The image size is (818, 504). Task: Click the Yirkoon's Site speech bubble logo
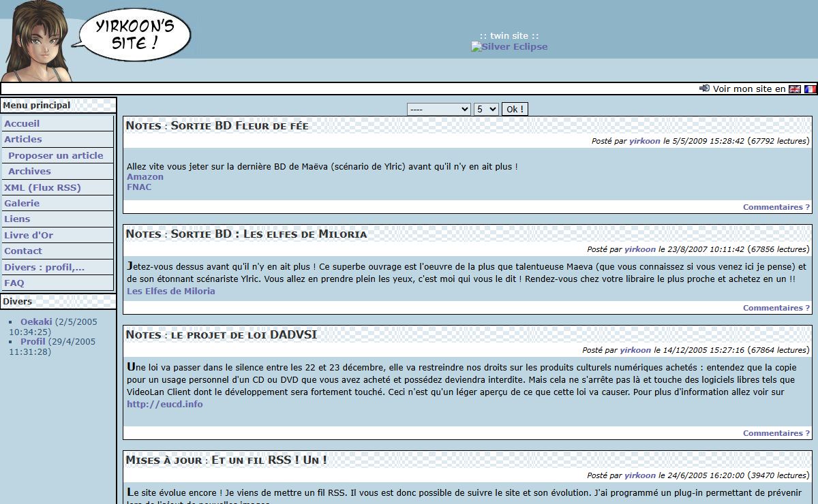coord(135,35)
